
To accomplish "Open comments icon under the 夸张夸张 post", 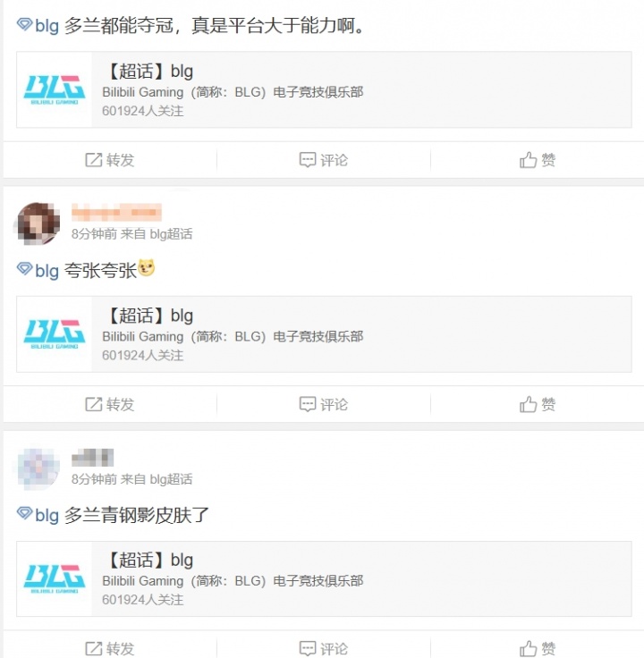I will pyautogui.click(x=308, y=404).
